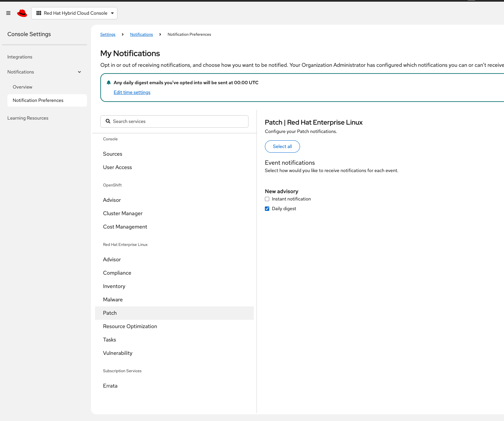Click the apps grid icon
Screen dimensions: 504x421
(39, 13)
